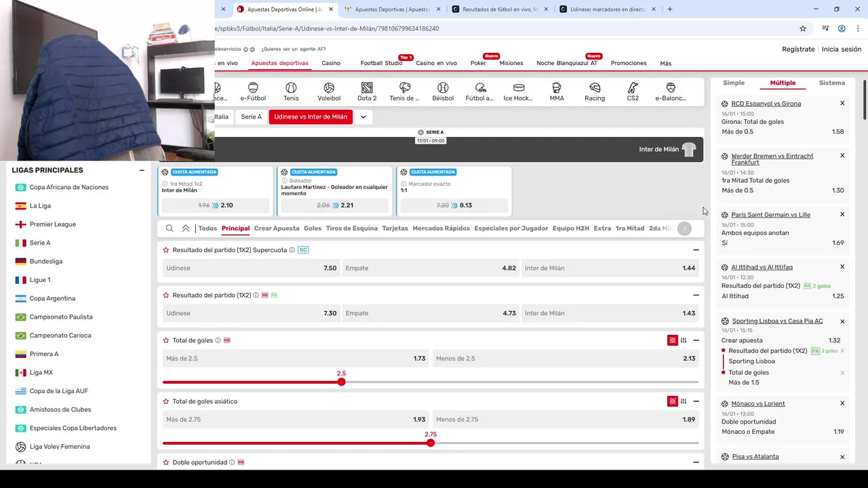Collapse the non-Supercuota Resultado del partido (1X2) section

pyautogui.click(x=696, y=296)
